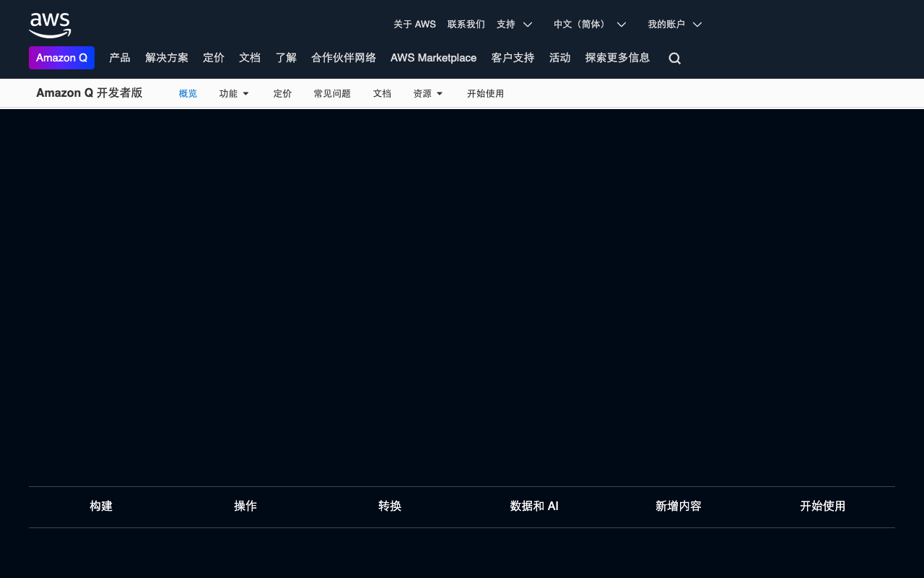This screenshot has height=578, width=924.
Task: Open 文档 in the sub-navigation
Action: 382,94
